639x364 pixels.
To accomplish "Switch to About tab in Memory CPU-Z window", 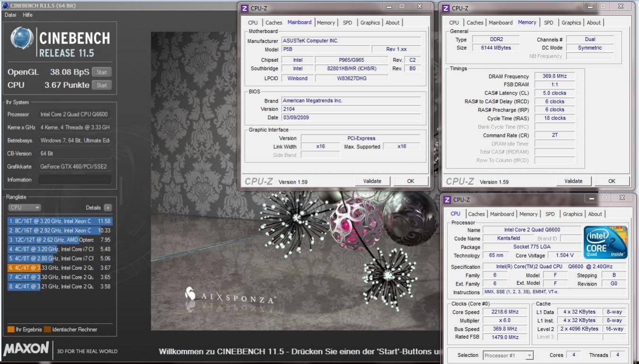I will (594, 23).
